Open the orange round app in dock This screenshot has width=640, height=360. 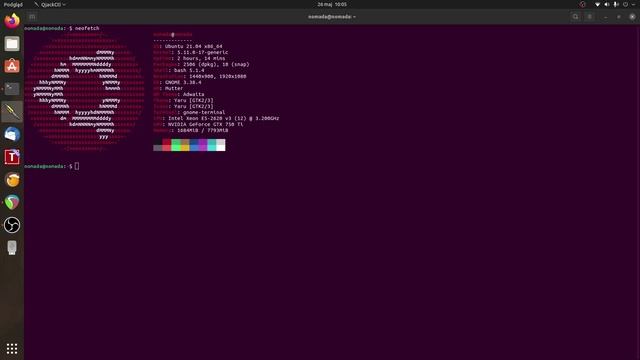(12, 180)
